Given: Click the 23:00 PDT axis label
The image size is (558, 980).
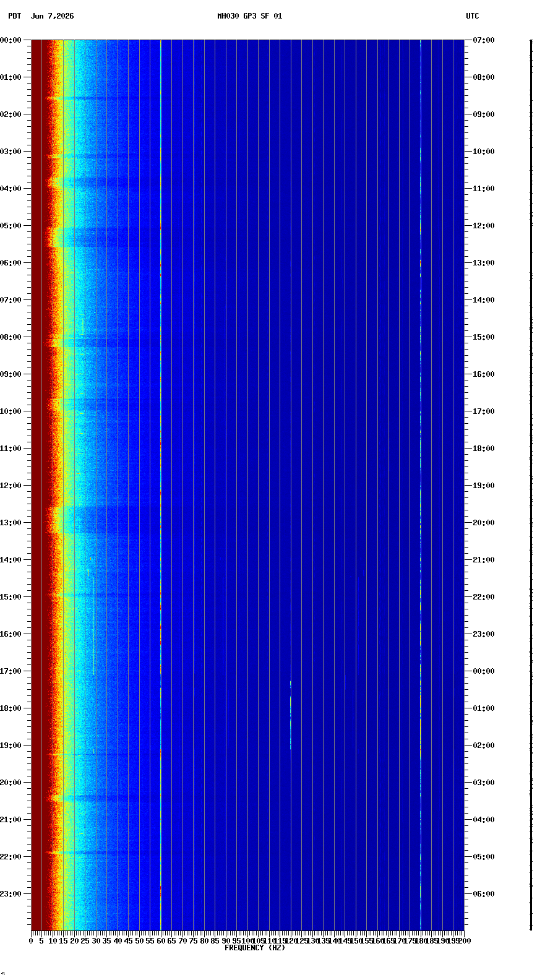Looking at the screenshot, I should (x=11, y=894).
